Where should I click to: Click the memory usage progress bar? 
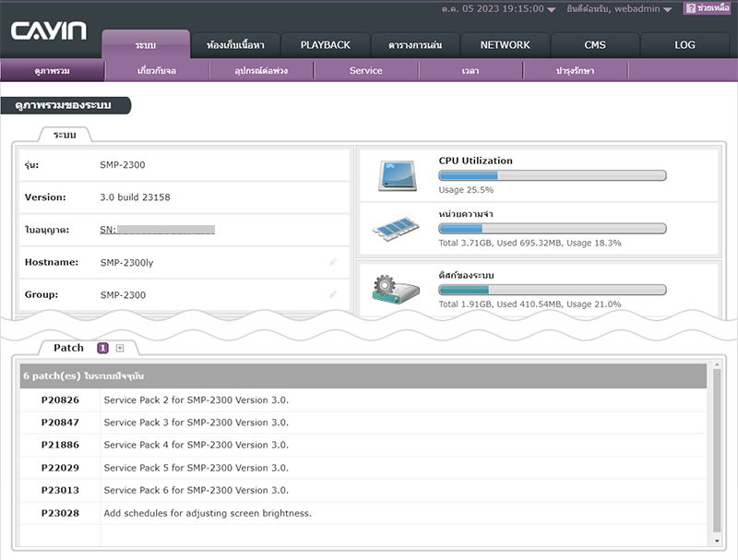point(553,229)
